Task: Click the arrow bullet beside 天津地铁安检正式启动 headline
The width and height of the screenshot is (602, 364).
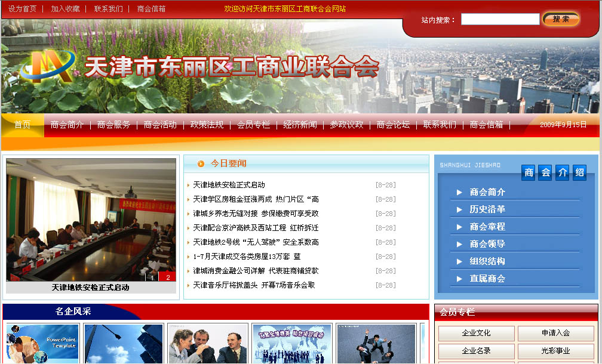Action: coord(189,185)
